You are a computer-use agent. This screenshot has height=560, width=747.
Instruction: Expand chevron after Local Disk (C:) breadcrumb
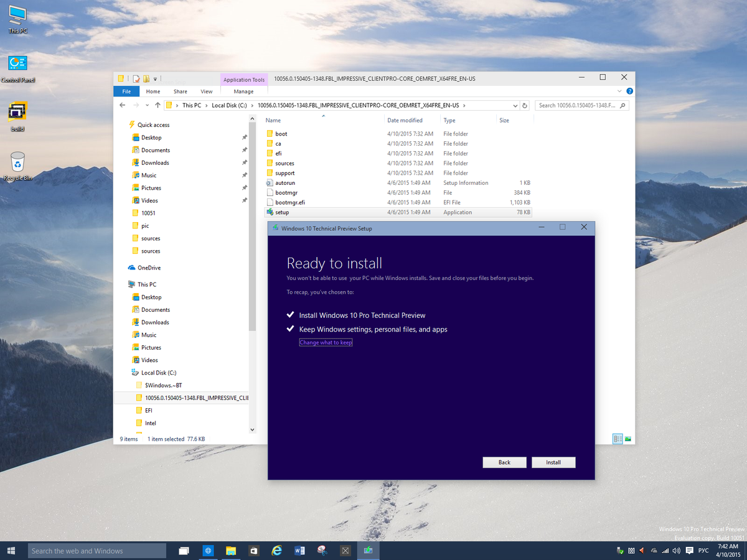(x=252, y=106)
